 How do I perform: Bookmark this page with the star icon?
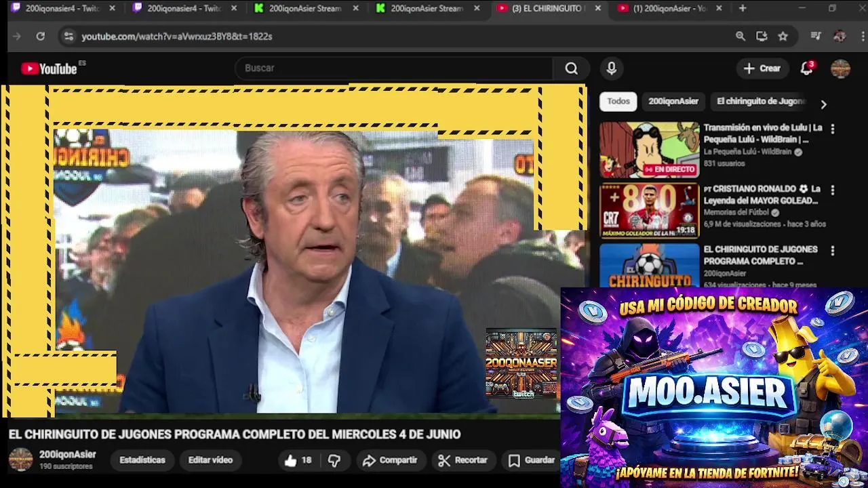point(783,36)
